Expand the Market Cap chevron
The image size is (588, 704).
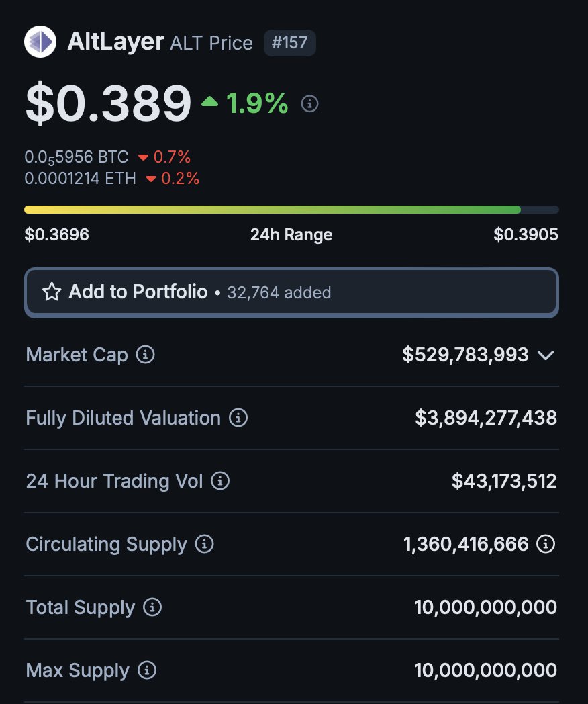(x=546, y=355)
